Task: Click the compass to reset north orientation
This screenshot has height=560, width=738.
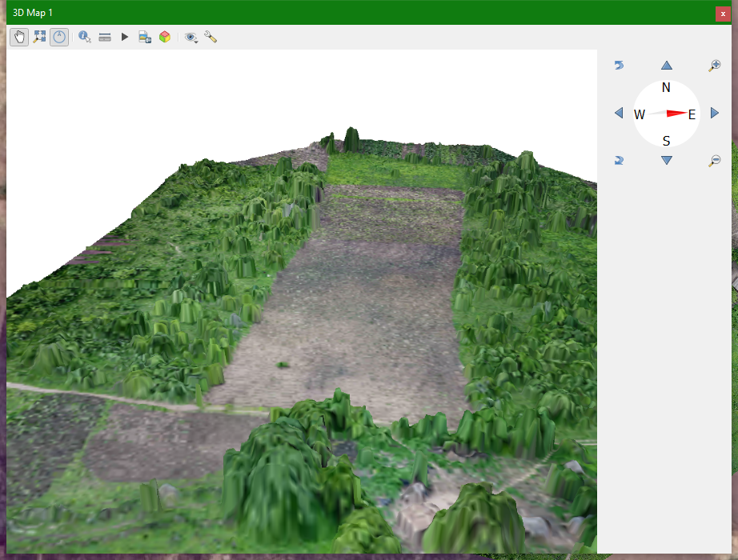Action: 667,113
